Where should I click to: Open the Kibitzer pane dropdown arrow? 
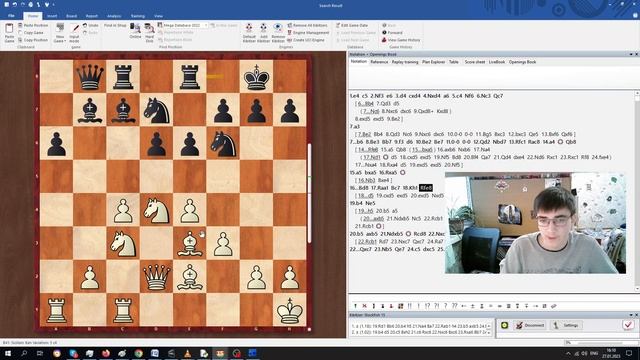pos(631,315)
